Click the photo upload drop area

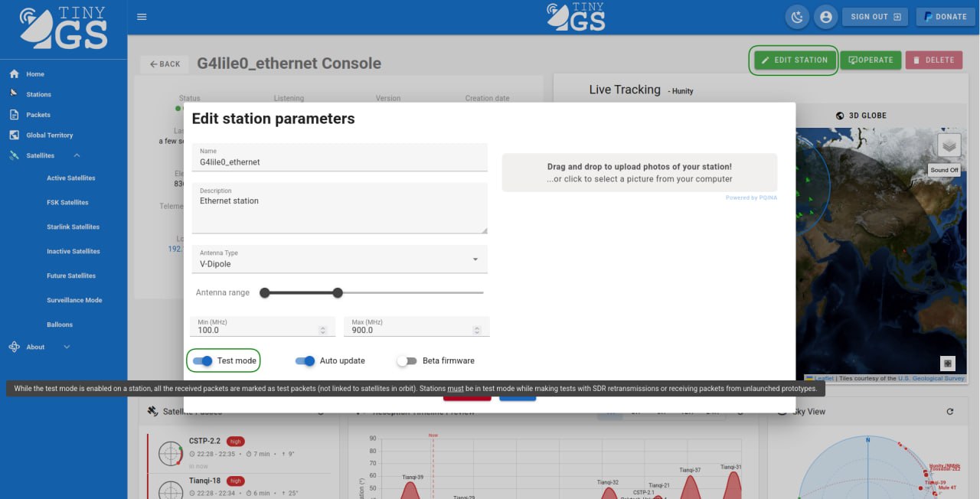click(639, 172)
